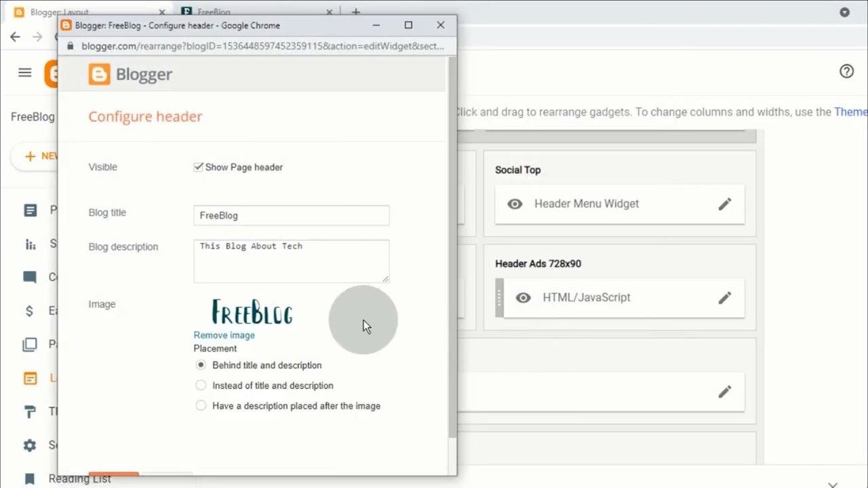Click the Blog title input field
868x488 pixels.
291,216
